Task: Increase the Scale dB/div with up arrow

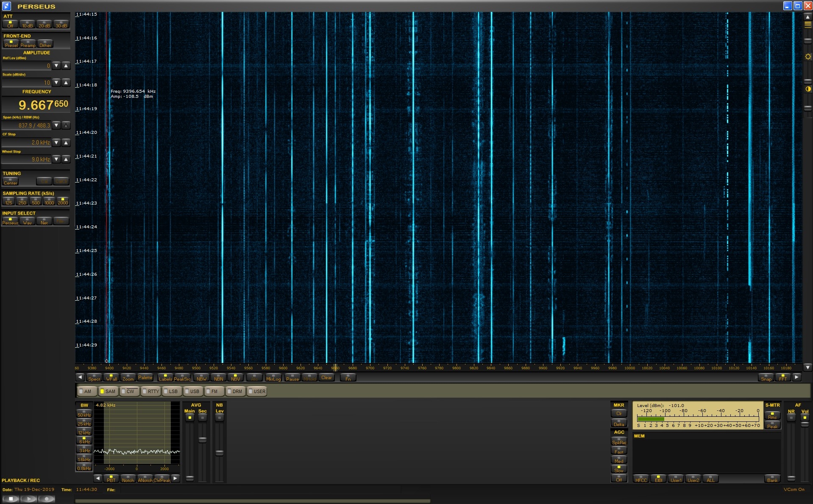Action: click(66, 83)
